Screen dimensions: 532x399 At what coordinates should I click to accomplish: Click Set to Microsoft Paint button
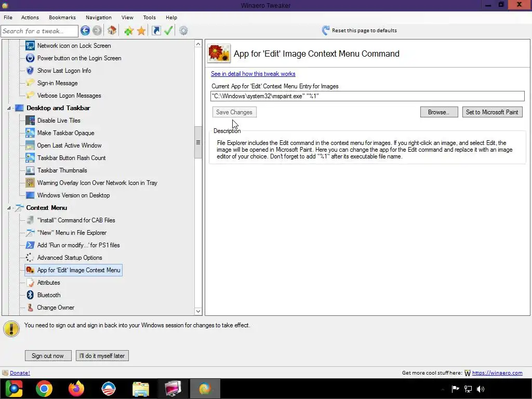[492, 112]
